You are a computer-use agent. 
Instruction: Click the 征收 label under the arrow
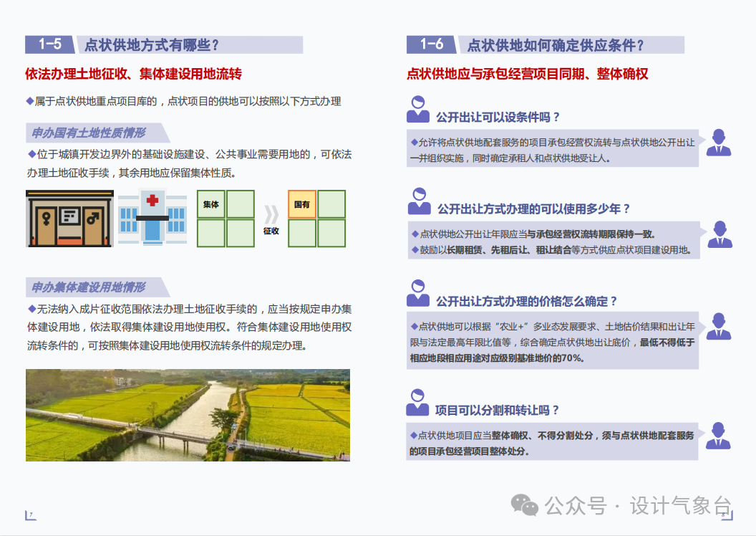click(271, 231)
